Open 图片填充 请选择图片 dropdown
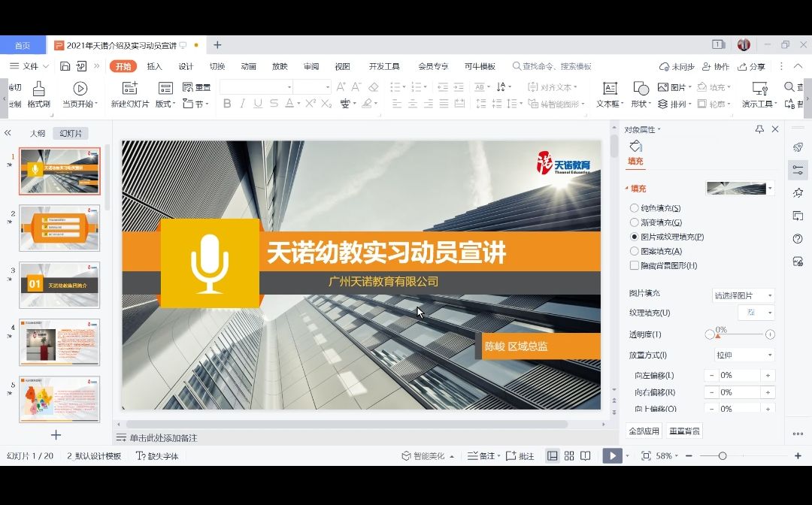The height and width of the screenshot is (505, 812). (x=744, y=295)
